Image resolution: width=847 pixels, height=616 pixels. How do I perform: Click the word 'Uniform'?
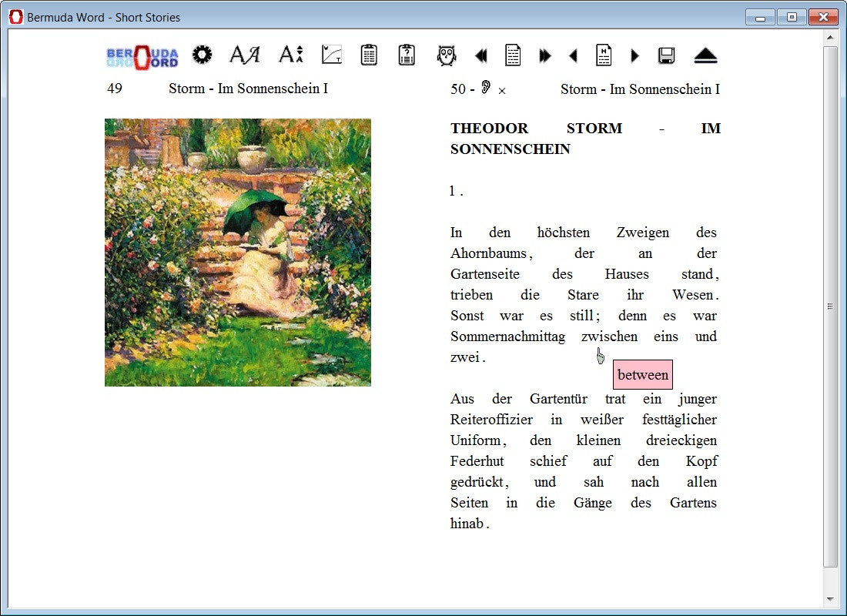475,440
